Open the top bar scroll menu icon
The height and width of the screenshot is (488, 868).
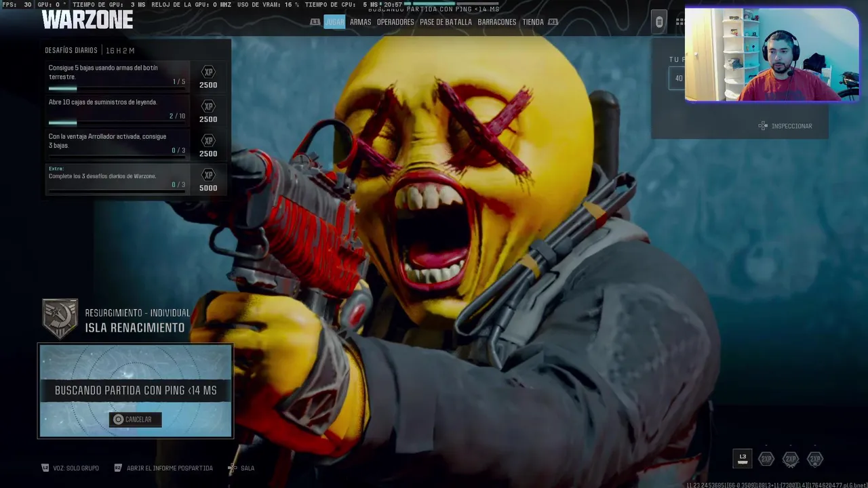(659, 22)
